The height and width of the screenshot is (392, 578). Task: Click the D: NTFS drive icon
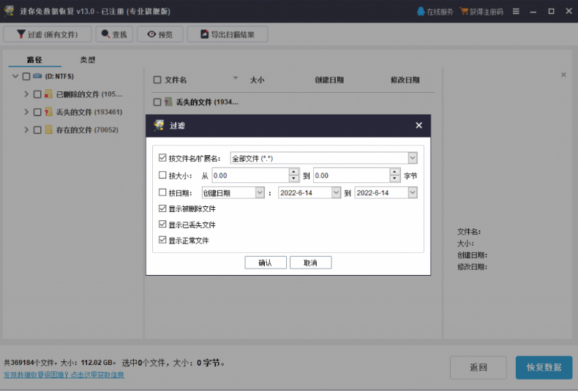coord(37,76)
